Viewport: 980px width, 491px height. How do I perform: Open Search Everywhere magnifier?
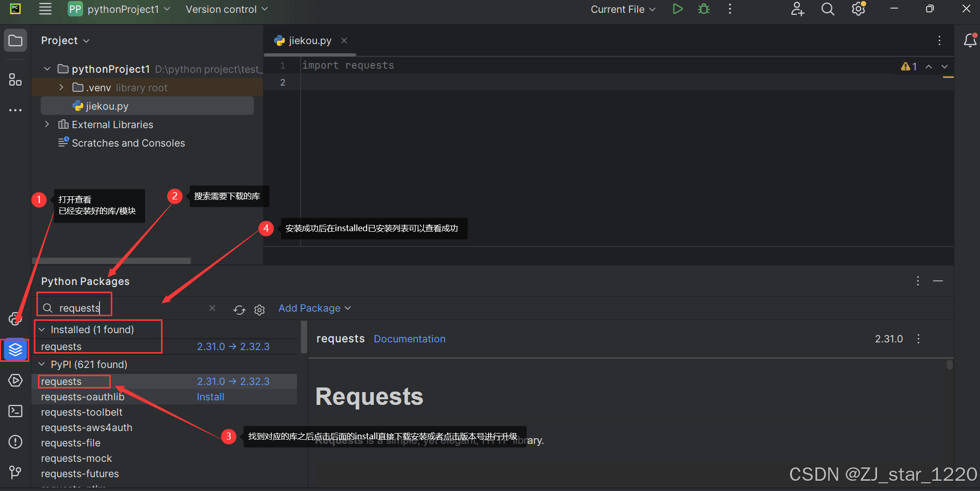click(x=828, y=9)
